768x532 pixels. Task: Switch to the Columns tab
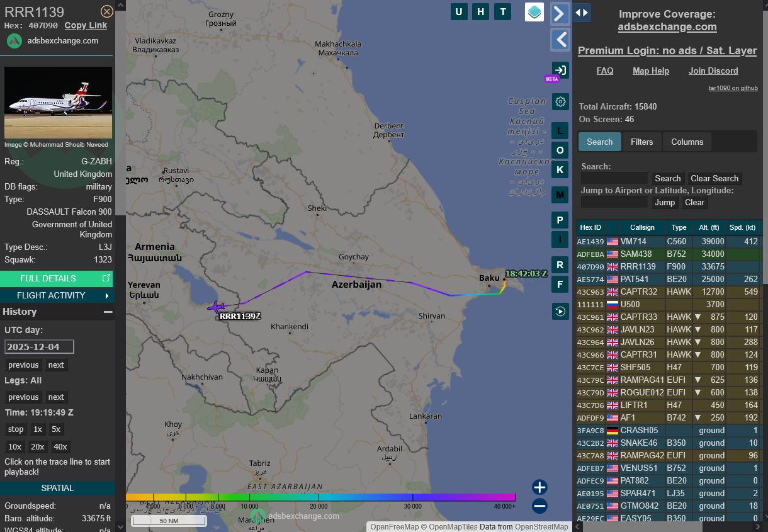coord(687,142)
